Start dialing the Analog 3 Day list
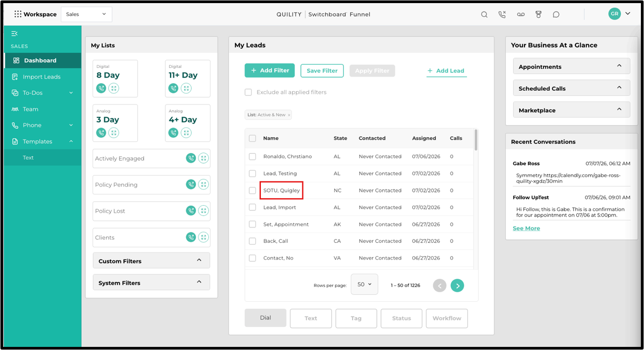Image resolution: width=644 pixels, height=350 pixels. (101, 133)
